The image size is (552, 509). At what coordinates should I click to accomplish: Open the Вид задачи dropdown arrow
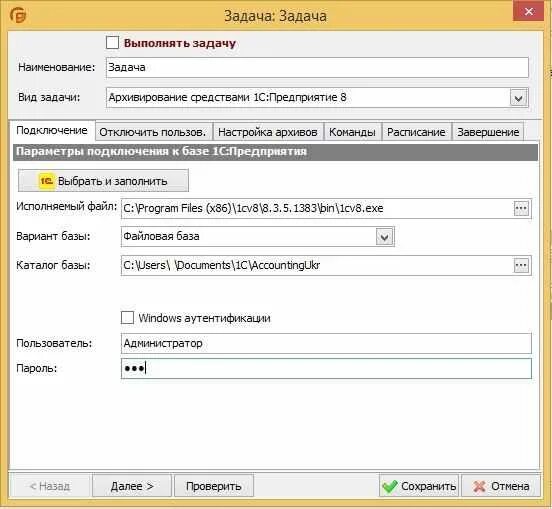(x=519, y=98)
